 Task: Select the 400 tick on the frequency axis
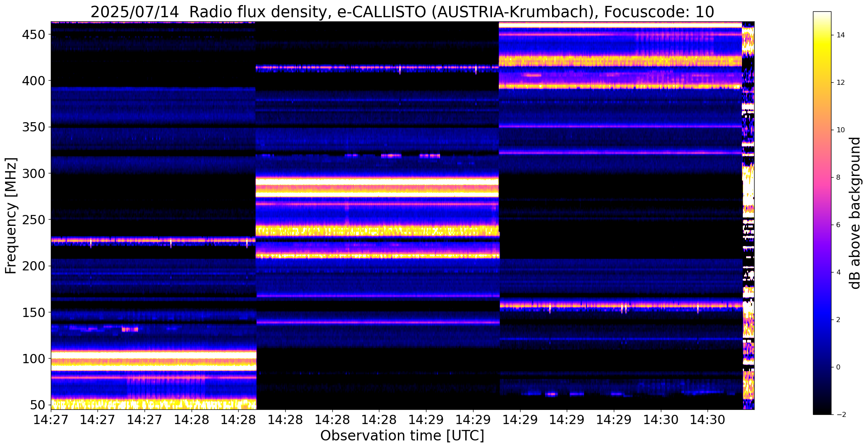(x=33, y=81)
